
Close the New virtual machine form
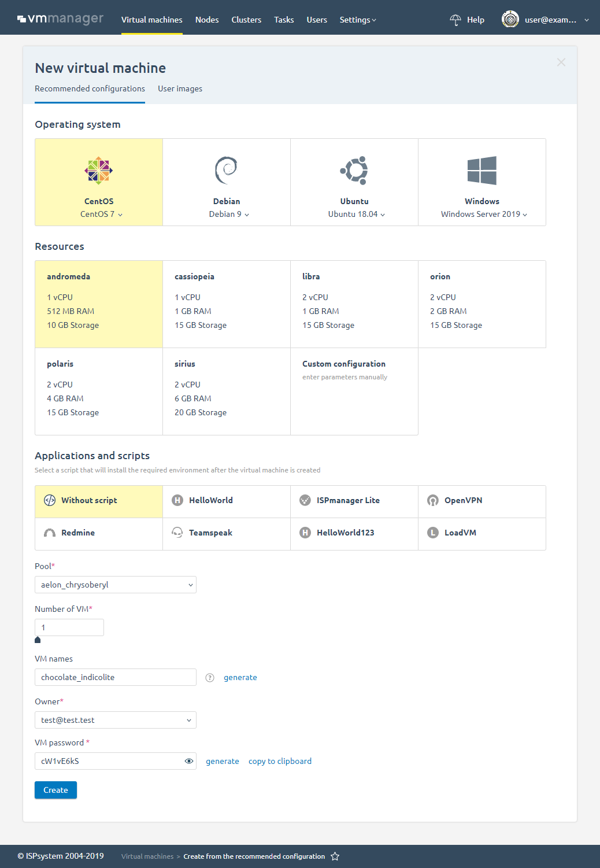(x=561, y=62)
